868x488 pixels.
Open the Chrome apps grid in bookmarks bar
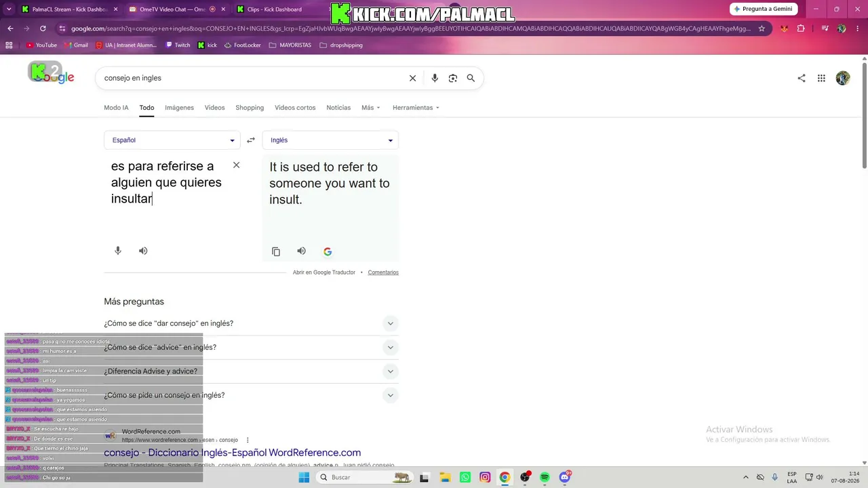[9, 45]
